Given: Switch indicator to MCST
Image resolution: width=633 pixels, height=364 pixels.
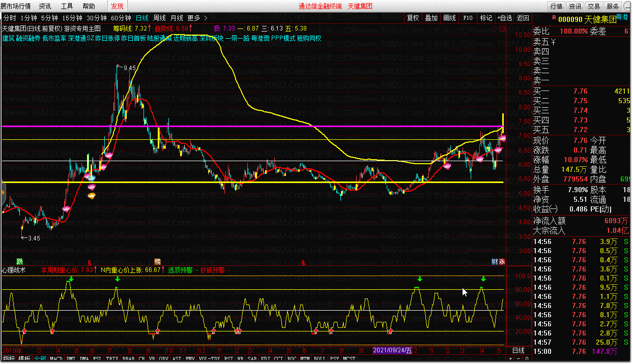Looking at the screenshot, I should click(349, 359).
